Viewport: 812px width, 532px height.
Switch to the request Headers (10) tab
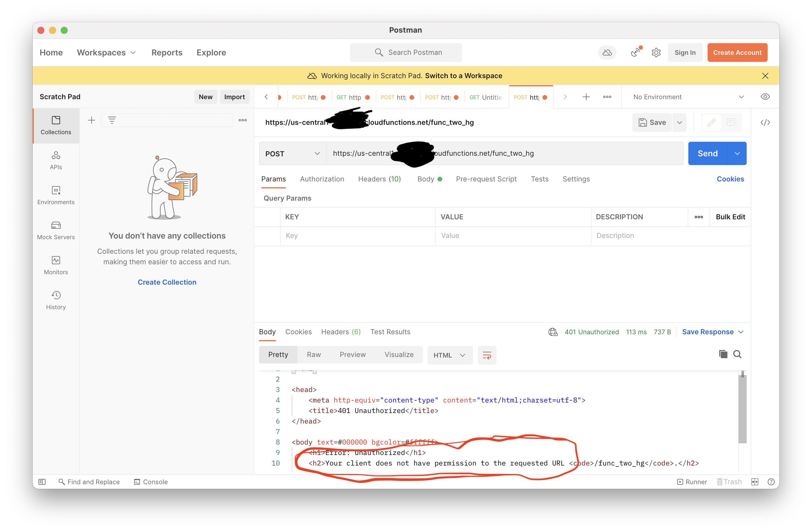[x=379, y=179]
